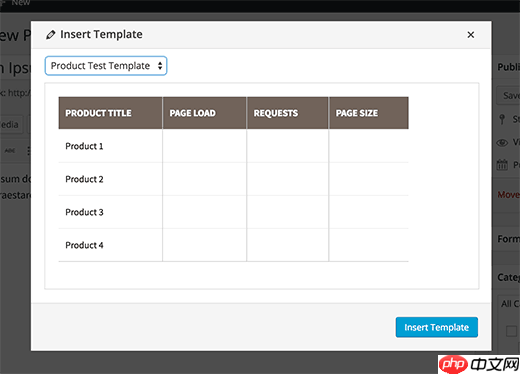Close the Insert Template dialog
This screenshot has height=374, width=520.
pos(471,35)
